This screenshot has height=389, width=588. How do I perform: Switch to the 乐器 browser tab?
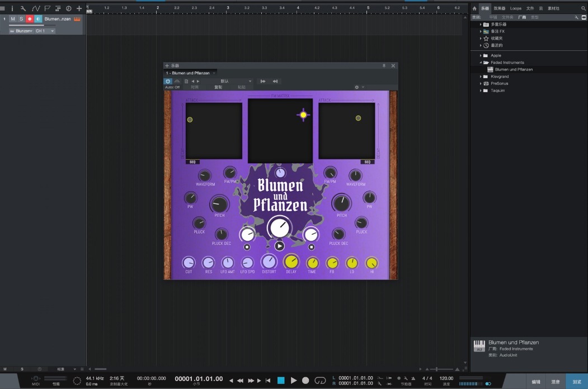coord(485,8)
